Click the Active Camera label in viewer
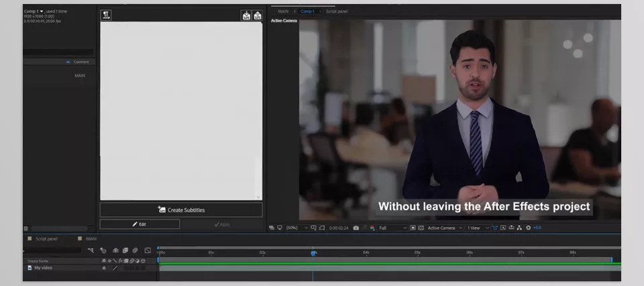 [x=284, y=21]
